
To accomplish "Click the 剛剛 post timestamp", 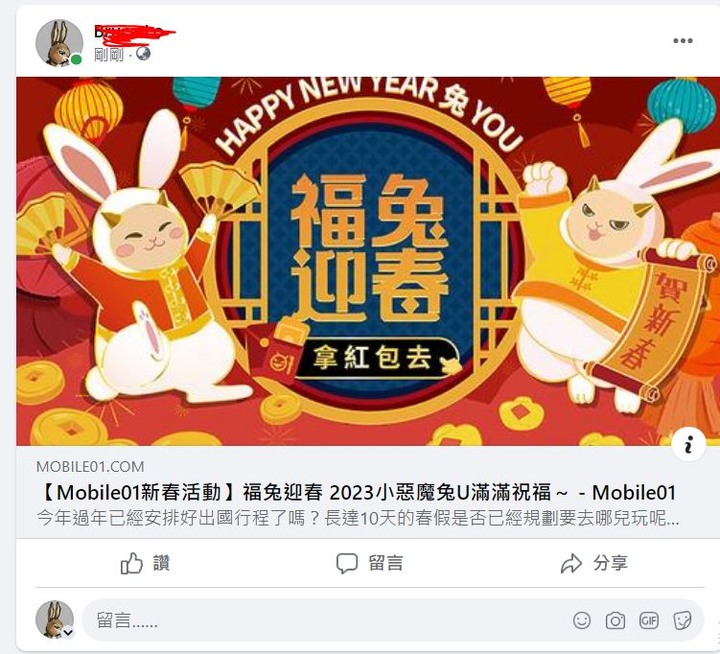I will [x=109, y=54].
